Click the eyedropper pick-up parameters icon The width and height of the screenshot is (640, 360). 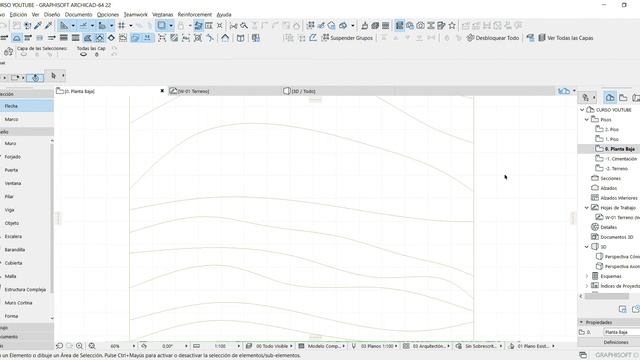tap(38, 26)
